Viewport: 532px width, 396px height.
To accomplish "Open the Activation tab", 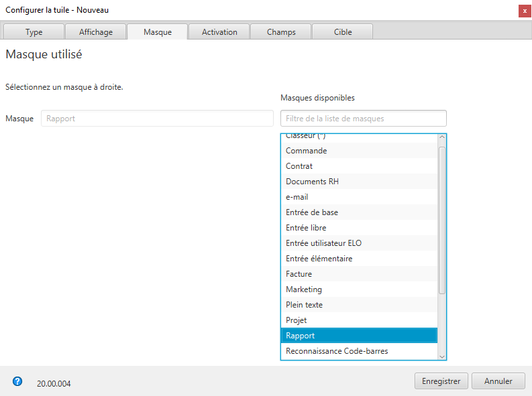I will tap(219, 32).
